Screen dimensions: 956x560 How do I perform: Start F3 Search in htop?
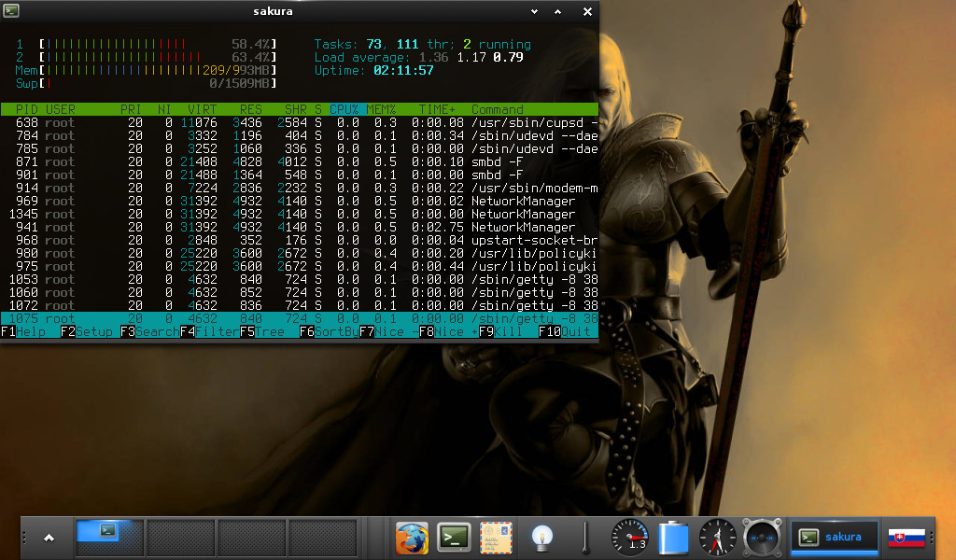click(x=150, y=331)
